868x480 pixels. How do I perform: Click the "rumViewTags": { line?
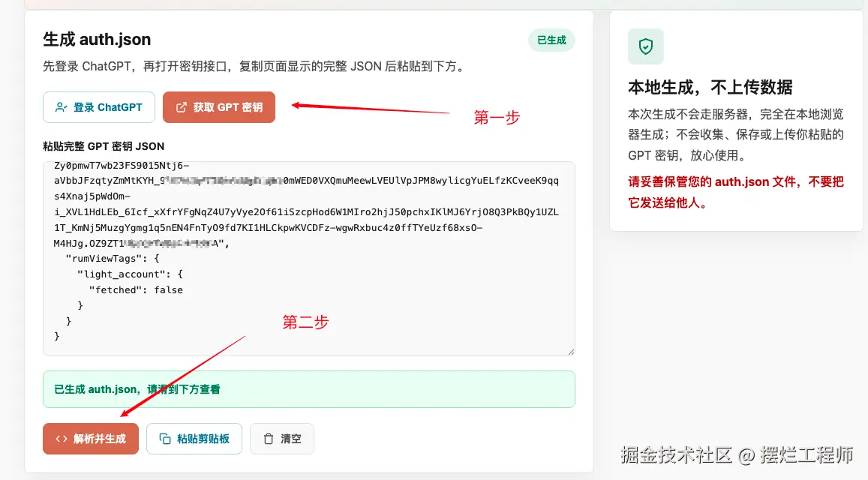point(113,259)
